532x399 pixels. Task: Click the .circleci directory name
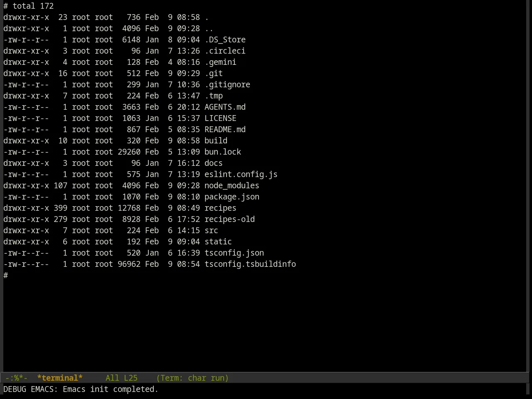[225, 51]
